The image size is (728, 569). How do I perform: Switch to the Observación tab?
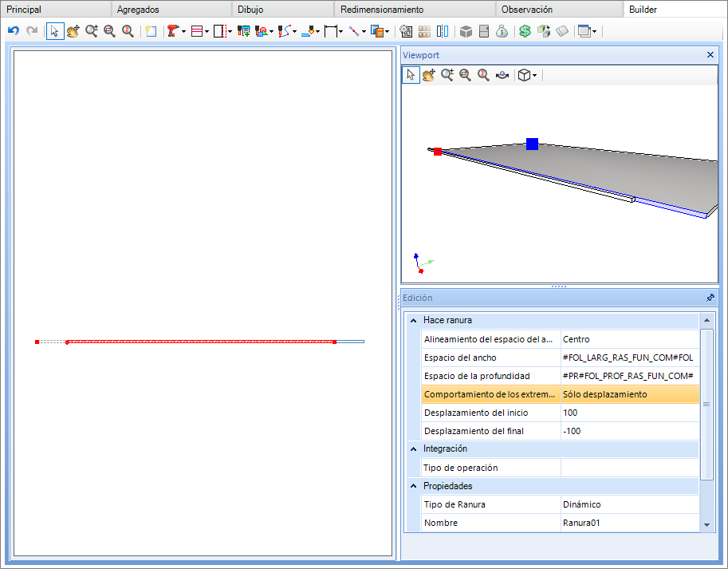[527, 10]
